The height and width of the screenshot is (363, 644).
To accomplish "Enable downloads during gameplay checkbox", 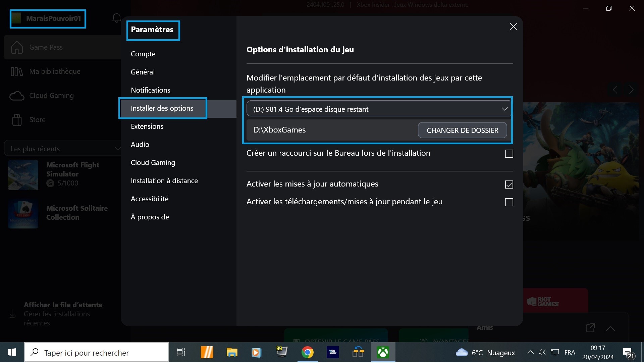I will coord(509,202).
